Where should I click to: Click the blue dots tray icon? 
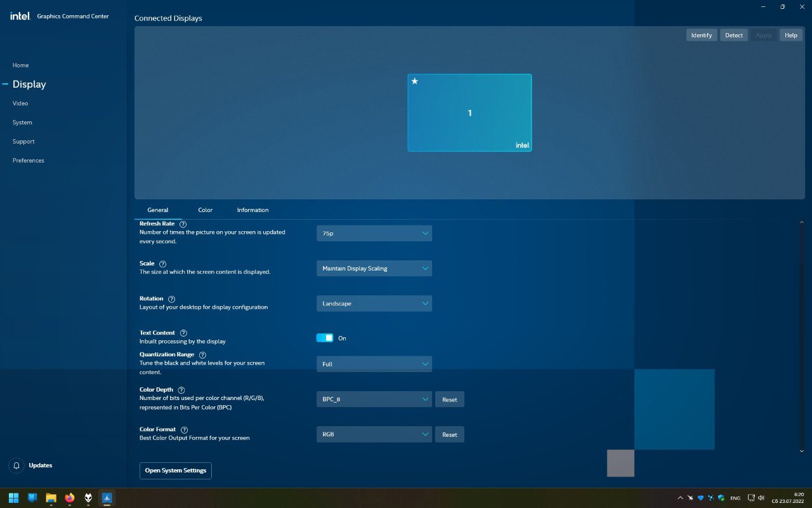pyautogui.click(x=711, y=498)
